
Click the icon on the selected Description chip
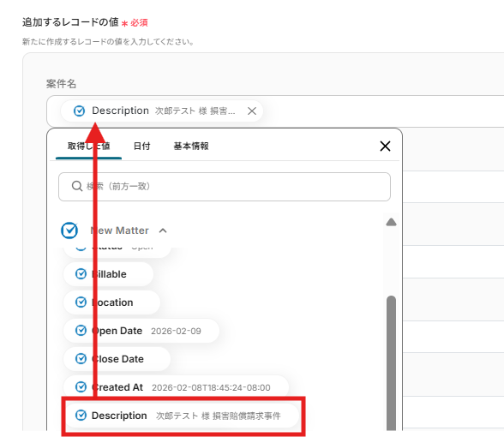coord(79,111)
